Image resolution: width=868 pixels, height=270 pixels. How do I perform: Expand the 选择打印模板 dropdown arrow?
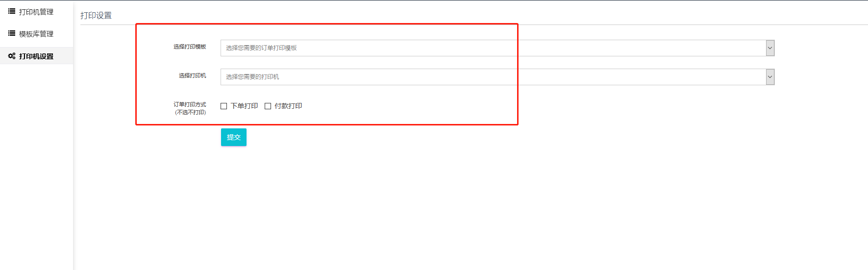coord(770,48)
